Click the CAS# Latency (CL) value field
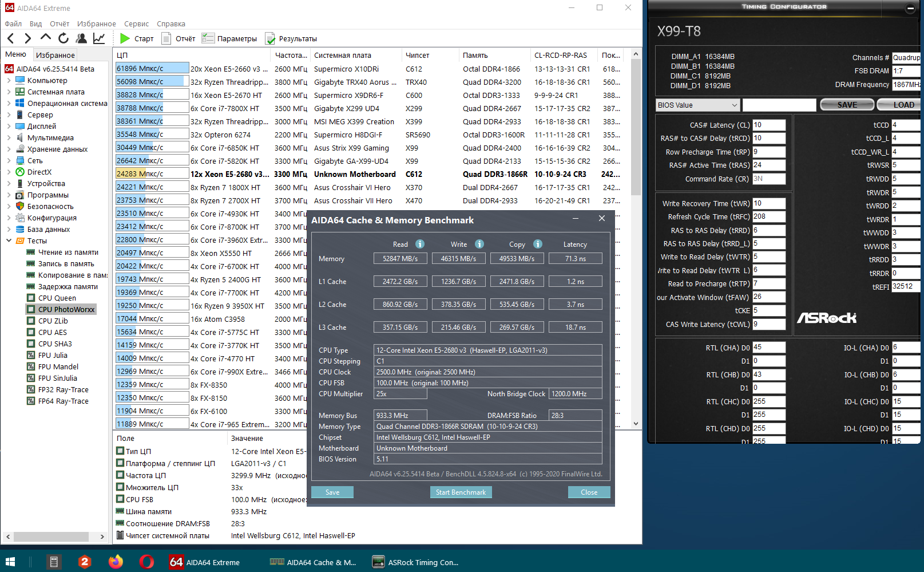The width and height of the screenshot is (924, 572). [769, 125]
